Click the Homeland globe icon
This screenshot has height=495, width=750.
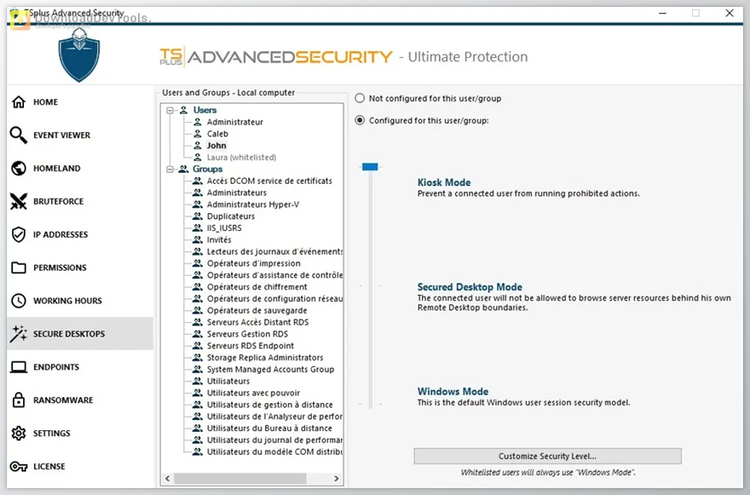coord(19,168)
